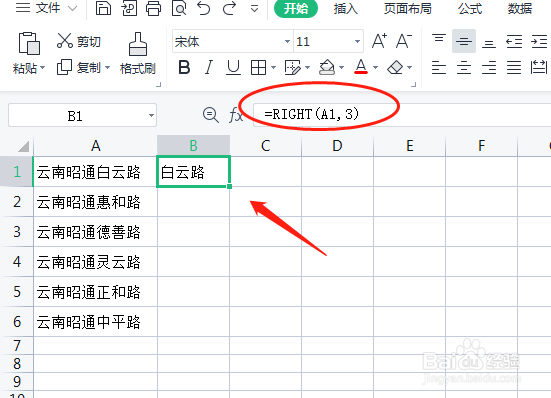
Task: Switch to the 公式 tab
Action: tap(470, 8)
